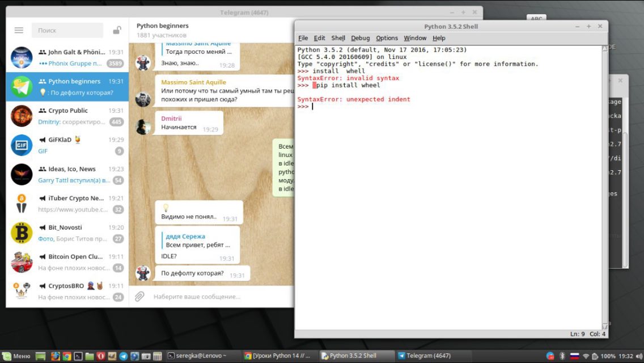Launch Chrome from taskbar quick launch

click(67, 356)
